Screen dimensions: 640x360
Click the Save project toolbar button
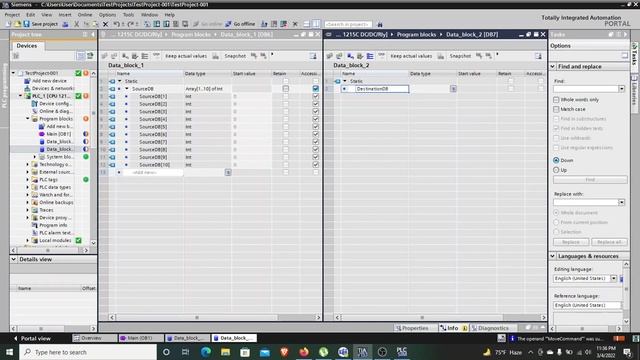coord(40,24)
